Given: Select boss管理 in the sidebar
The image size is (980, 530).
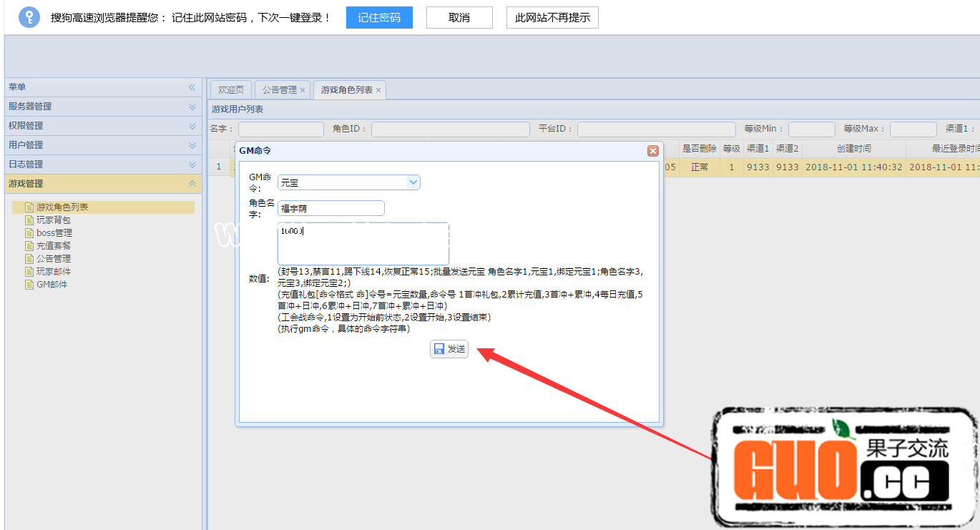Looking at the screenshot, I should pos(54,233).
